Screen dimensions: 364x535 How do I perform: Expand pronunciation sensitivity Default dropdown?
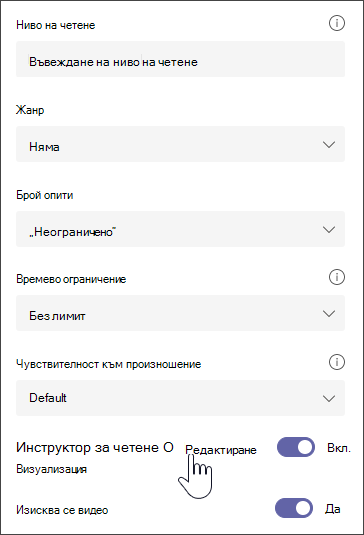[x=180, y=398]
